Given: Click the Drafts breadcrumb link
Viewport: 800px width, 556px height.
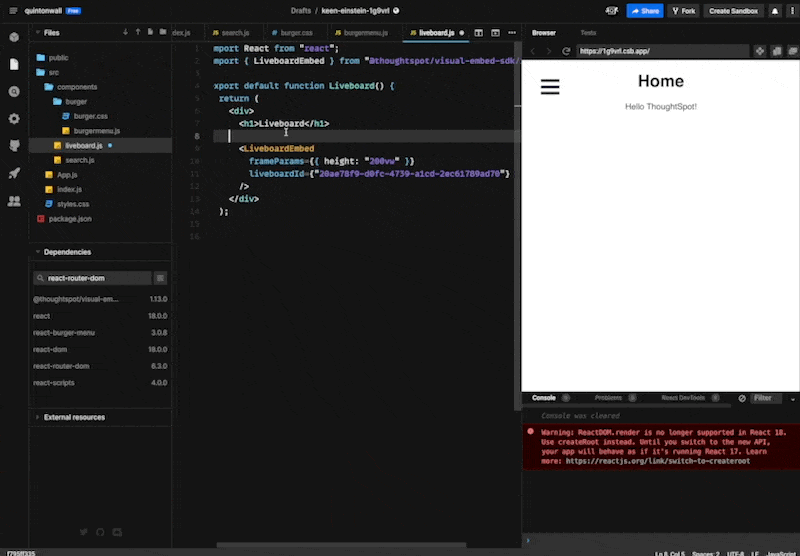Looking at the screenshot, I should pos(301,11).
